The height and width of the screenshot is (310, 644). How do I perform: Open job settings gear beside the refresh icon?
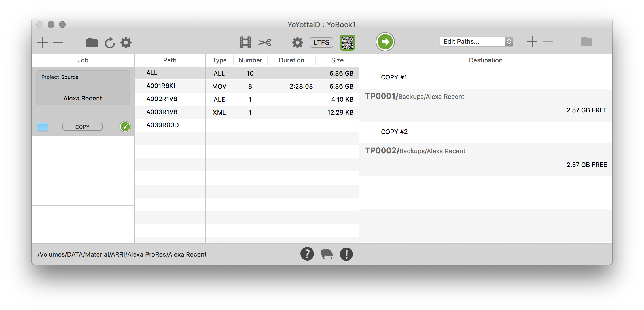point(126,43)
